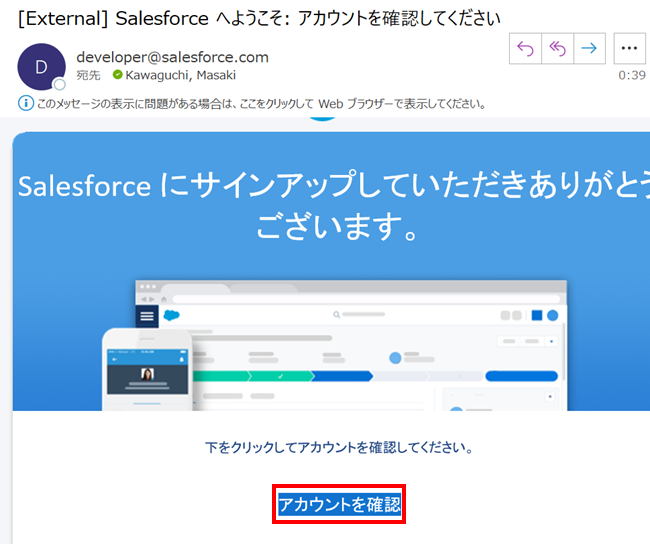Click the Reply All double-arrow icon
The image size is (650, 544).
pos(557,48)
